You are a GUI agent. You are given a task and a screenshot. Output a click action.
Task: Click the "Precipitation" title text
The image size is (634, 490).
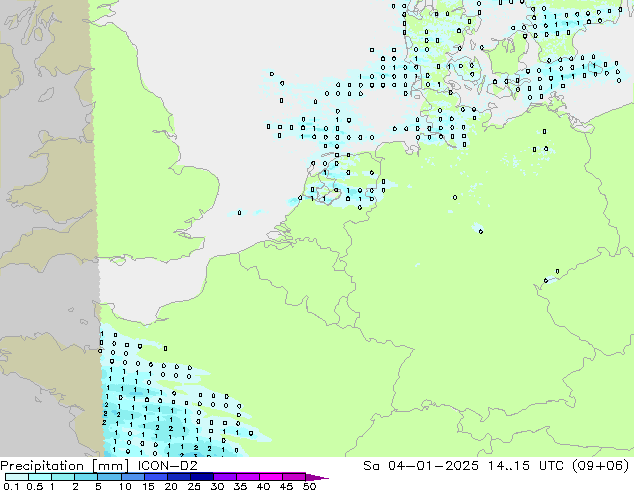tap(42, 466)
